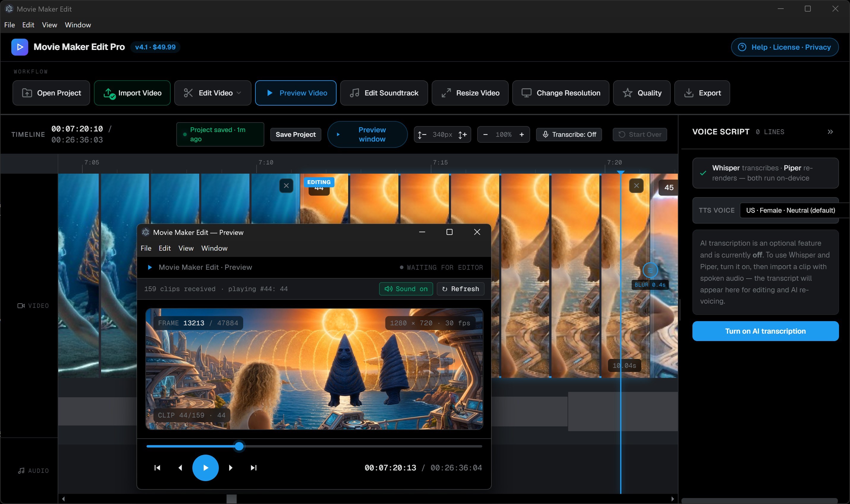Step forward one frame in preview

click(x=231, y=468)
